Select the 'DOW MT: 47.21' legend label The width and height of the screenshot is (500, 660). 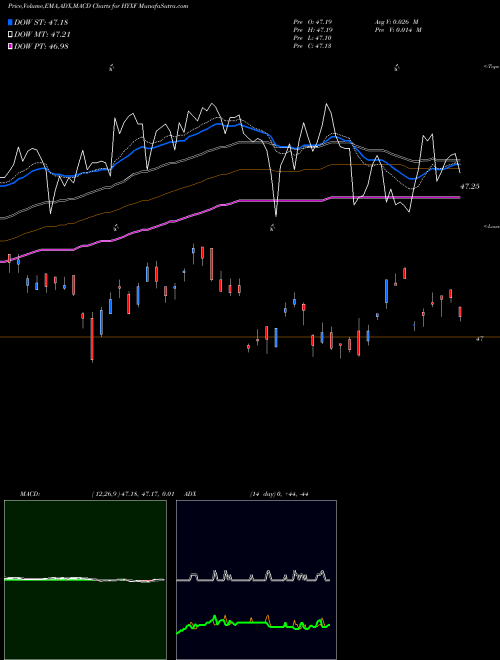click(x=42, y=35)
